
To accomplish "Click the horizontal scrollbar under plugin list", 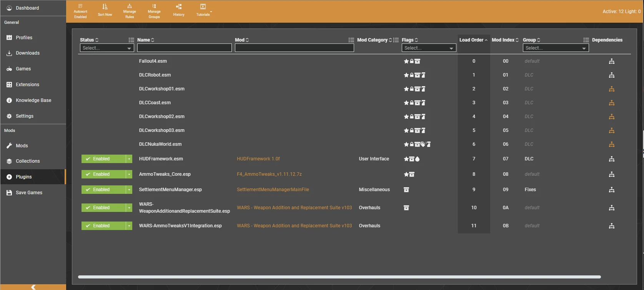I will (339, 277).
